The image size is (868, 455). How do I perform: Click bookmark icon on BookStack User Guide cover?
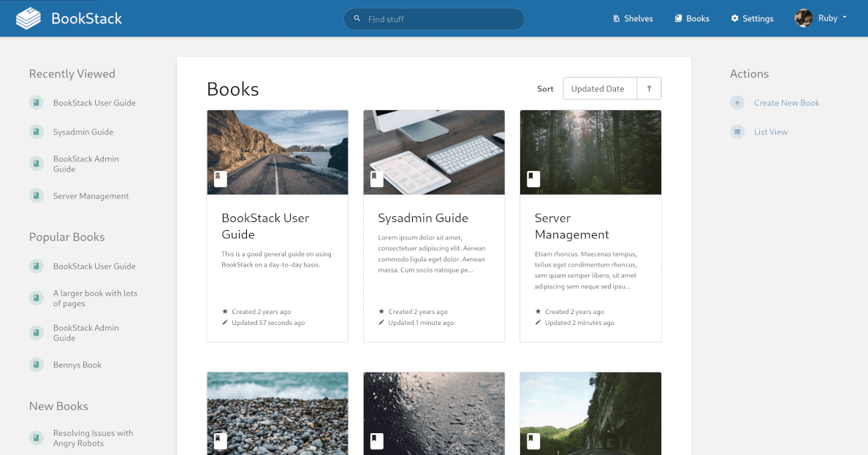[221, 179]
